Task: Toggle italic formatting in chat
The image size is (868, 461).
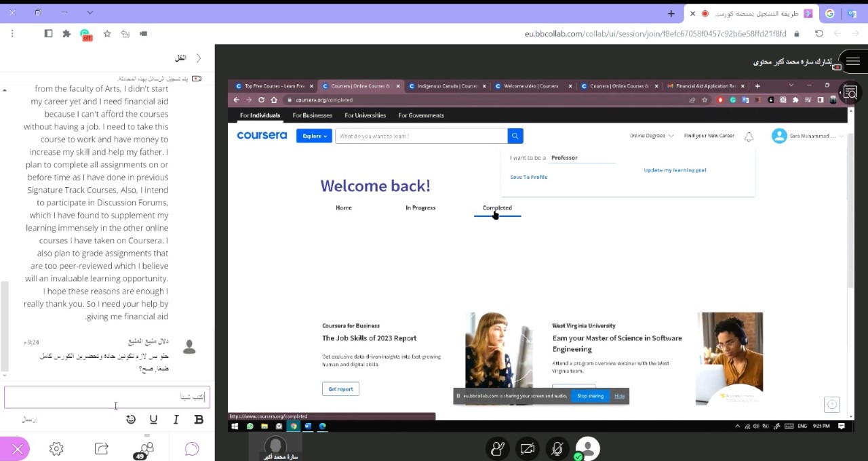Action: [176, 420]
